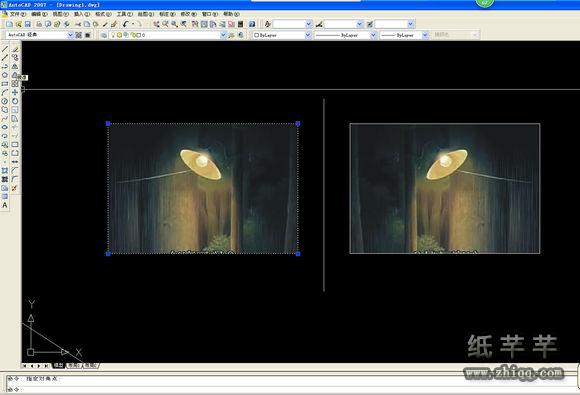Image resolution: width=580 pixels, height=395 pixels.
Task: Click the Undo arrow icon
Action: pyautogui.click(x=125, y=24)
